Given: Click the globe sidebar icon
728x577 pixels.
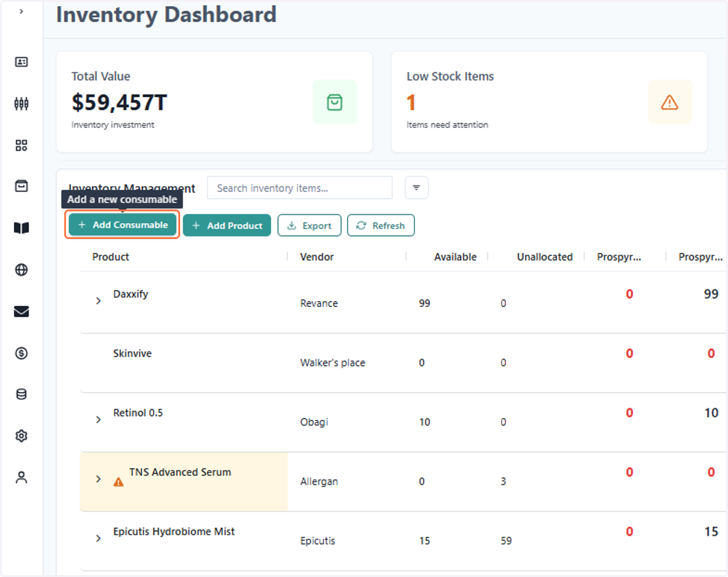Looking at the screenshot, I should pyautogui.click(x=21, y=270).
